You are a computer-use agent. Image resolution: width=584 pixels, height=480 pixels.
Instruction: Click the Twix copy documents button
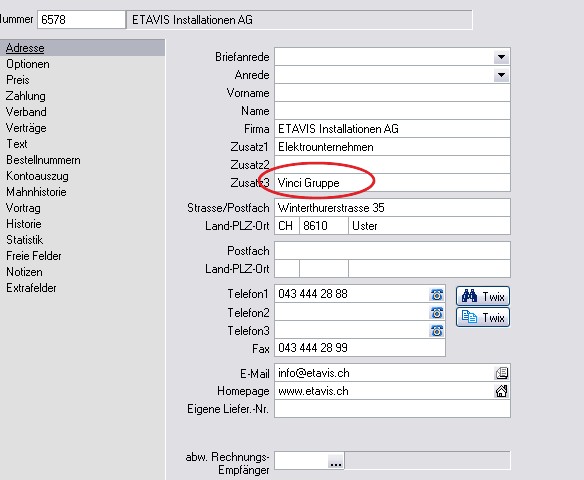pos(483,317)
